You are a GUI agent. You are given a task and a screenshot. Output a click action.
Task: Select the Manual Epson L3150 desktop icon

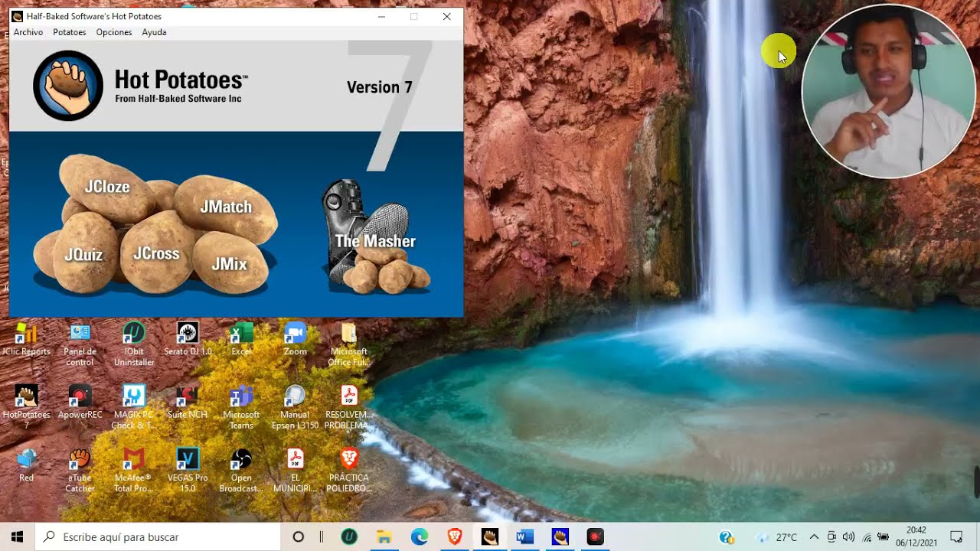pos(295,406)
